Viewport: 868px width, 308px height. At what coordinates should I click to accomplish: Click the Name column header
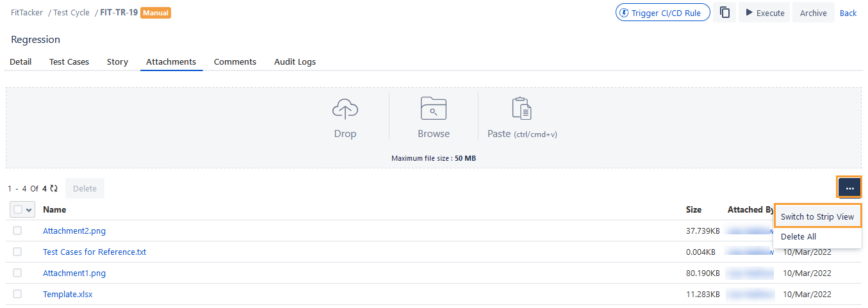(54, 209)
